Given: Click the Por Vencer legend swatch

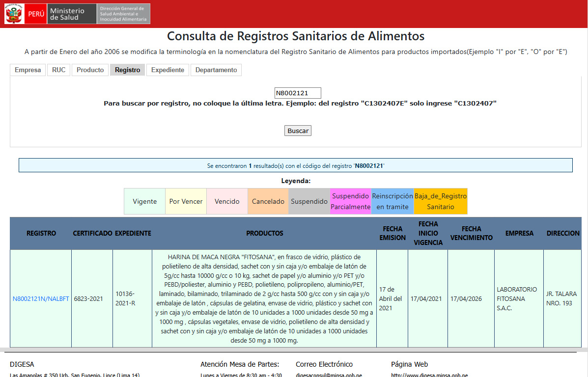Looking at the screenshot, I should (x=186, y=201).
